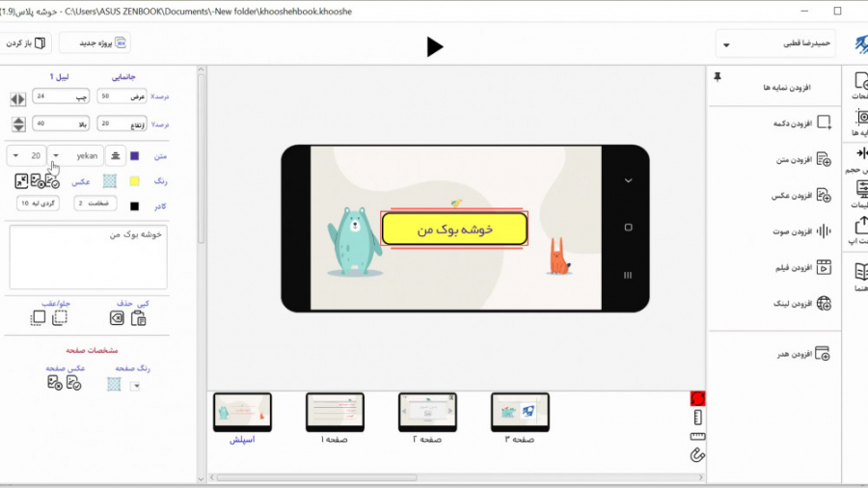Click the set page image icon with checkmark

tap(74, 382)
